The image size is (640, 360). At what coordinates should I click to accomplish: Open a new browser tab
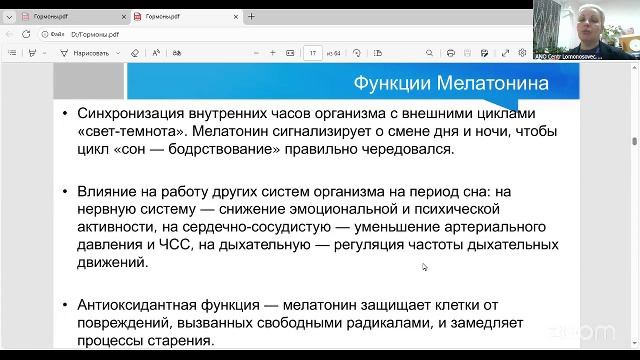point(251,17)
